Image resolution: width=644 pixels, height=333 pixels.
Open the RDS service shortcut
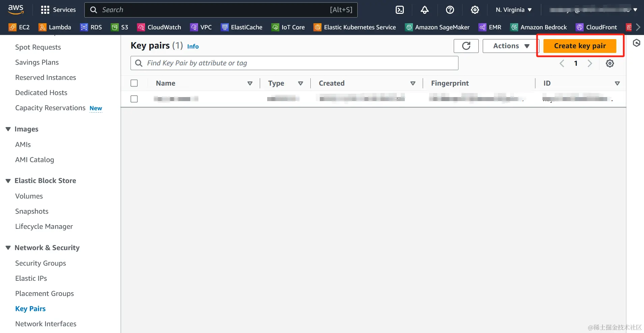91,27
